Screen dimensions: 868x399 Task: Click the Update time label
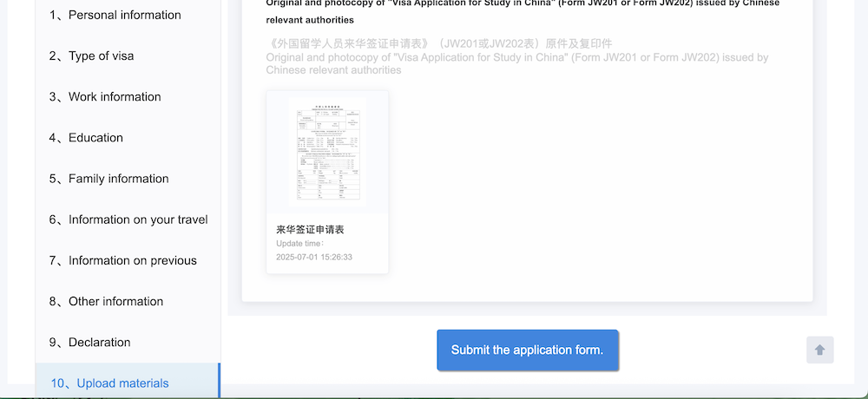300,244
